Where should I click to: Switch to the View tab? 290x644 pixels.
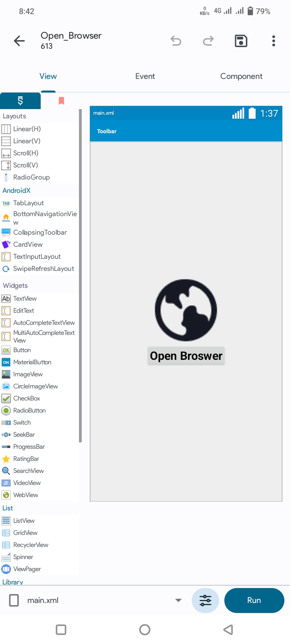pyautogui.click(x=48, y=76)
